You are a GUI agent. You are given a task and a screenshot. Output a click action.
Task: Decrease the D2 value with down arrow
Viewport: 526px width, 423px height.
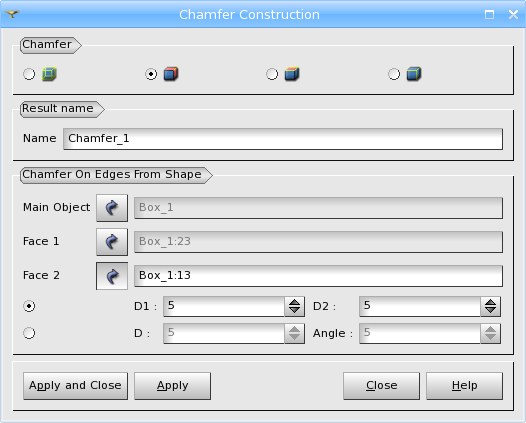tap(490, 311)
